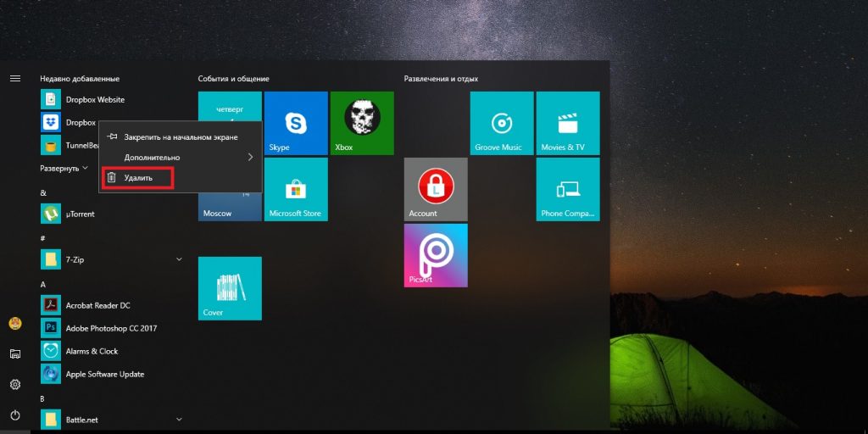
Task: Click the Adobe Photoshop CC 2017 label
Action: point(111,328)
